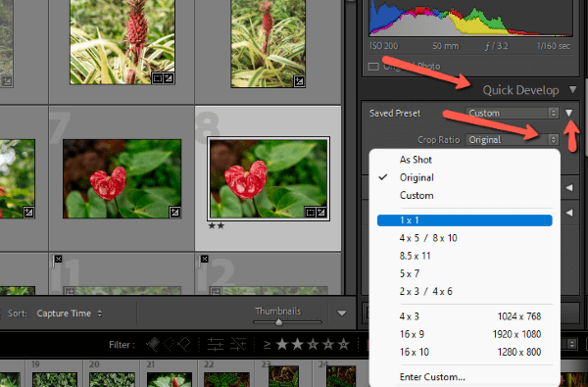Select first pineapple photo thumbnail

point(122,41)
